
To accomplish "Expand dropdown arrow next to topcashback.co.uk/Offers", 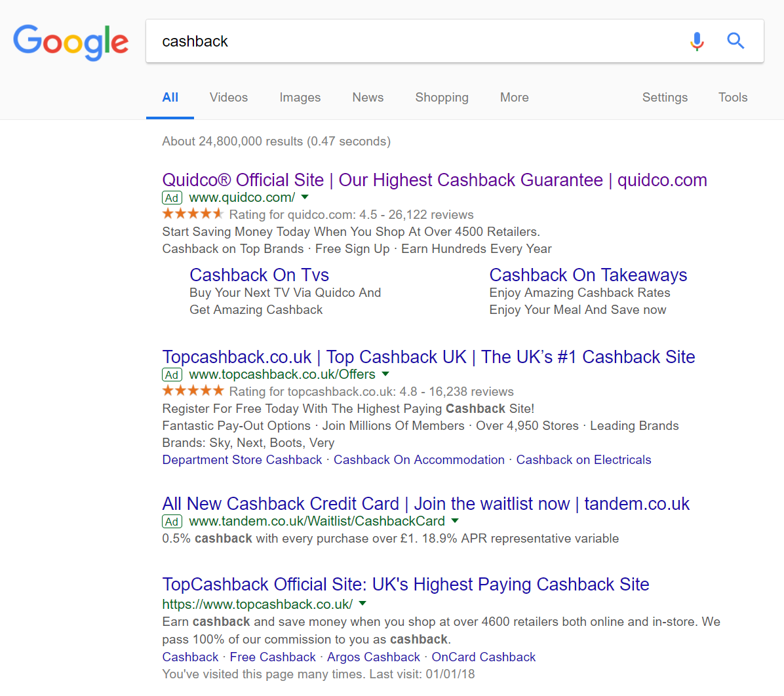I will click(385, 374).
